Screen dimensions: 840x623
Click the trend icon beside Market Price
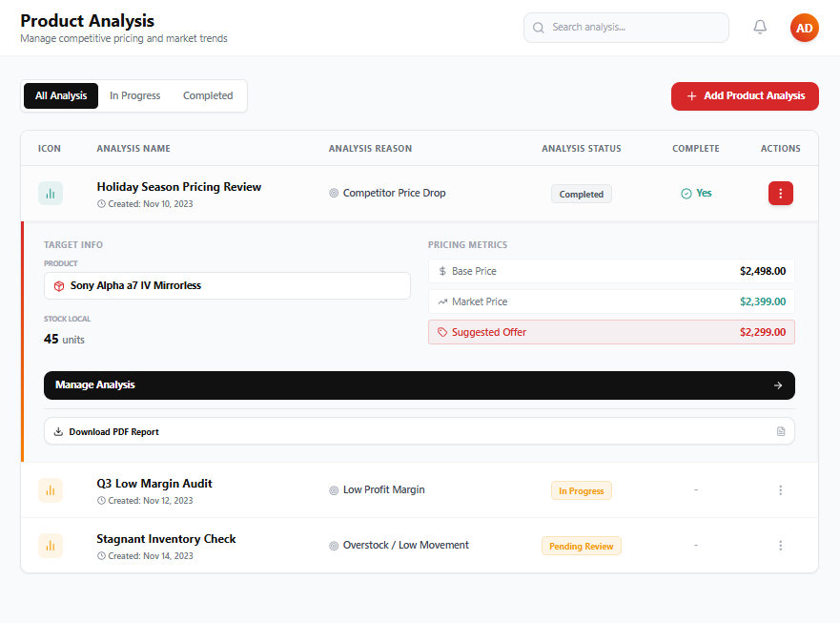click(x=442, y=301)
